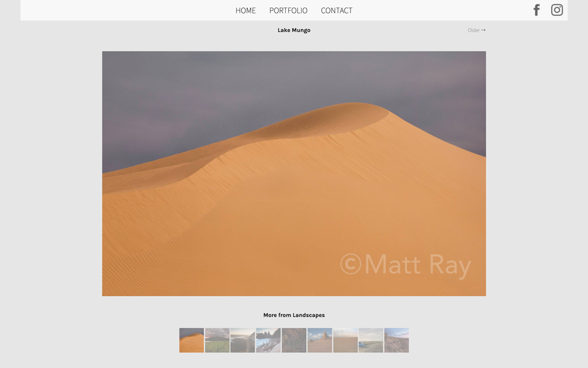Click the Lake Mungo title text
The height and width of the screenshot is (368, 588).
pos(294,30)
